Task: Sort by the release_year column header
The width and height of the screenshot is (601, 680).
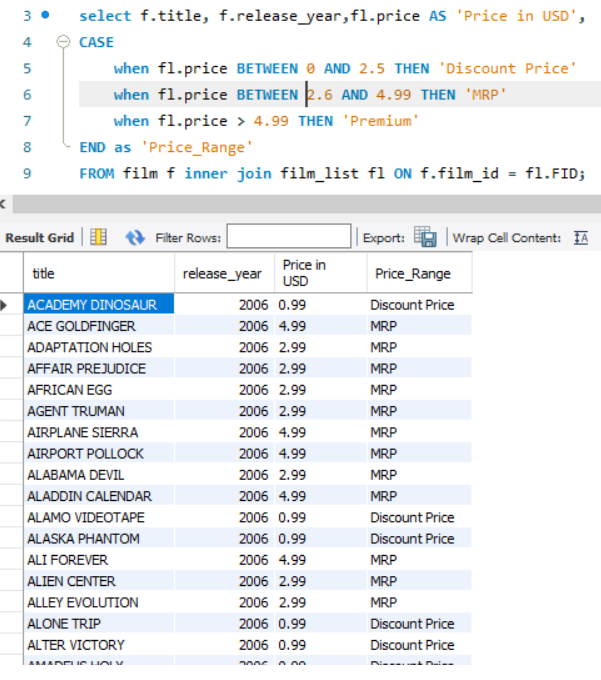Action: click(x=225, y=273)
